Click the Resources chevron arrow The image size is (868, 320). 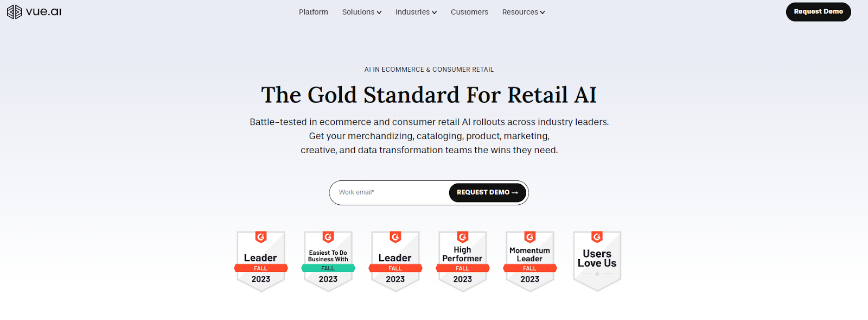[x=542, y=12]
